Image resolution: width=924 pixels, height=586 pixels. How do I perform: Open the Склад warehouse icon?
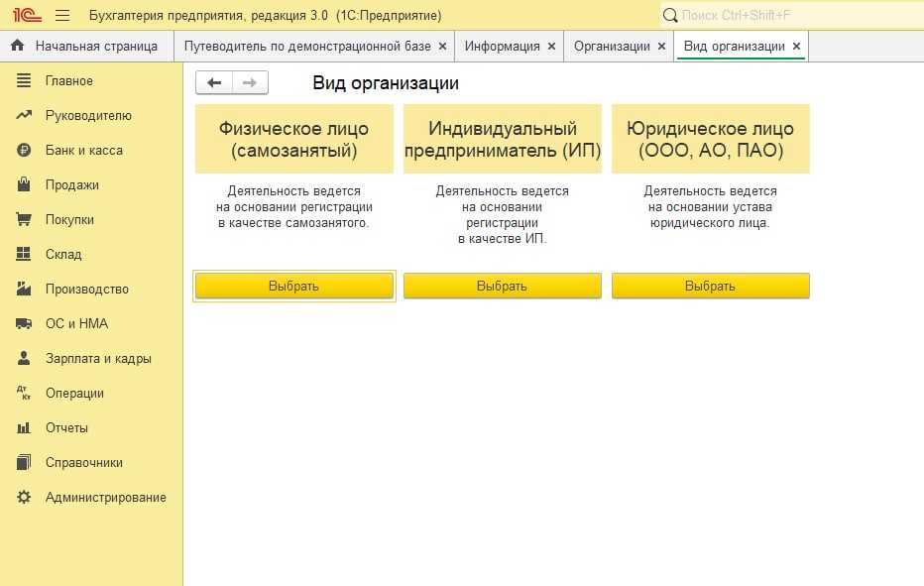25,254
